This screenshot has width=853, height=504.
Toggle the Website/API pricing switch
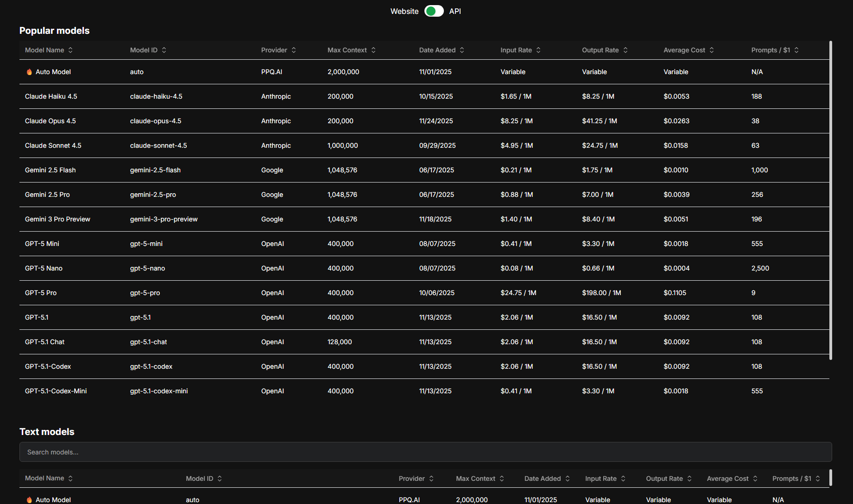click(434, 11)
